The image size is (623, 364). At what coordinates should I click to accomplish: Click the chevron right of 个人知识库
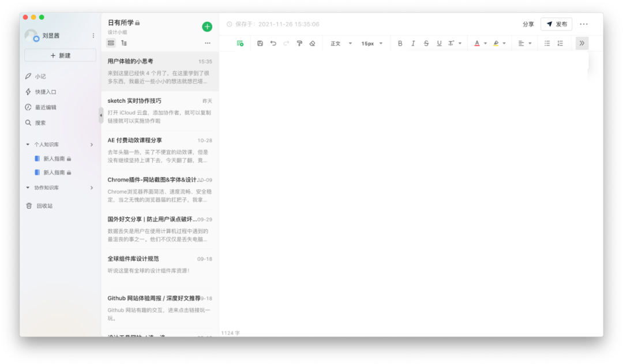[x=92, y=145]
